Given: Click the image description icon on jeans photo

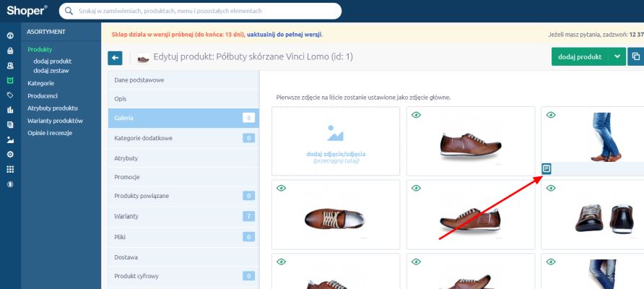Looking at the screenshot, I should pyautogui.click(x=547, y=168).
